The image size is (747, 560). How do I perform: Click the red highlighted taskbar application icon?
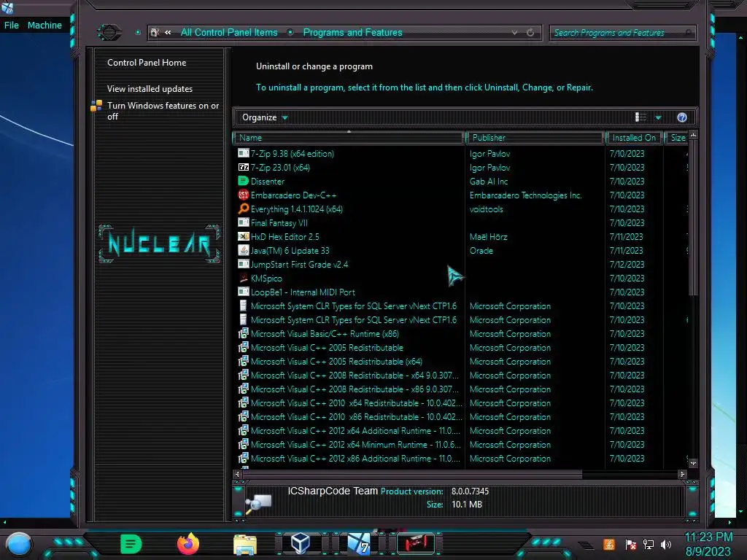click(415, 543)
